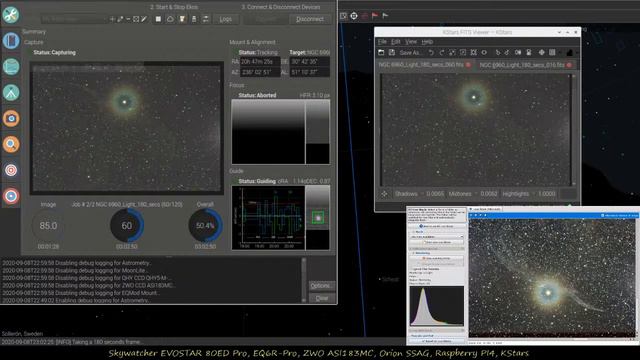Click the Ekos log vertical scrollbar
The height and width of the screenshot is (360, 640).
(303, 280)
